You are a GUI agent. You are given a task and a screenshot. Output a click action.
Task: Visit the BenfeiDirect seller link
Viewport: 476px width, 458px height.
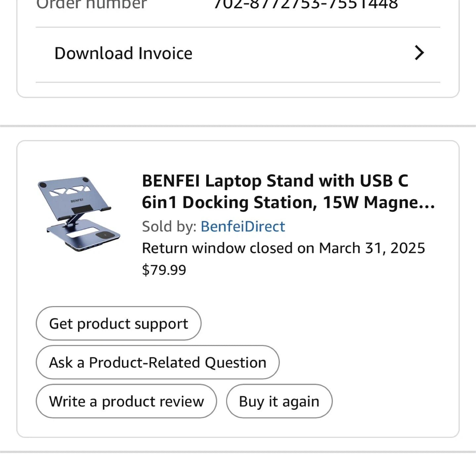(x=243, y=227)
